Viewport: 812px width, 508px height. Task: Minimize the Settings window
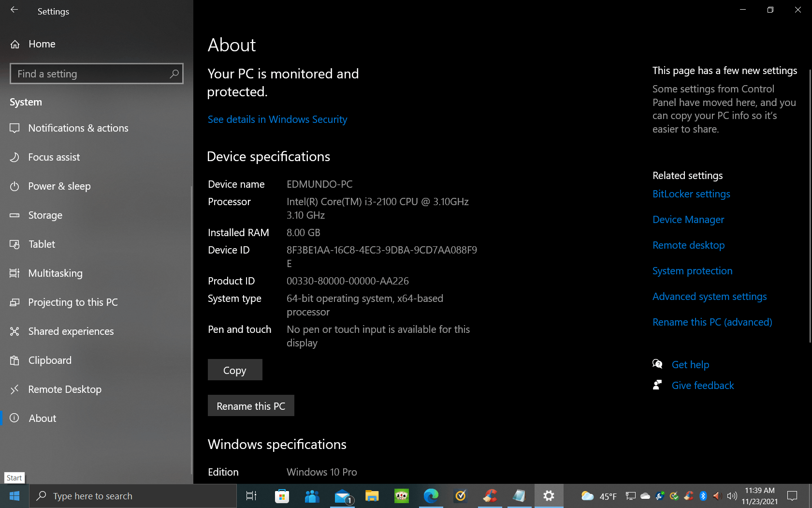pyautogui.click(x=743, y=10)
